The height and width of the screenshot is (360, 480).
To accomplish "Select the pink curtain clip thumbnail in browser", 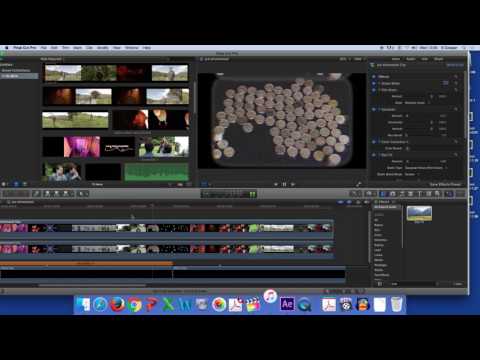I will tap(82, 147).
